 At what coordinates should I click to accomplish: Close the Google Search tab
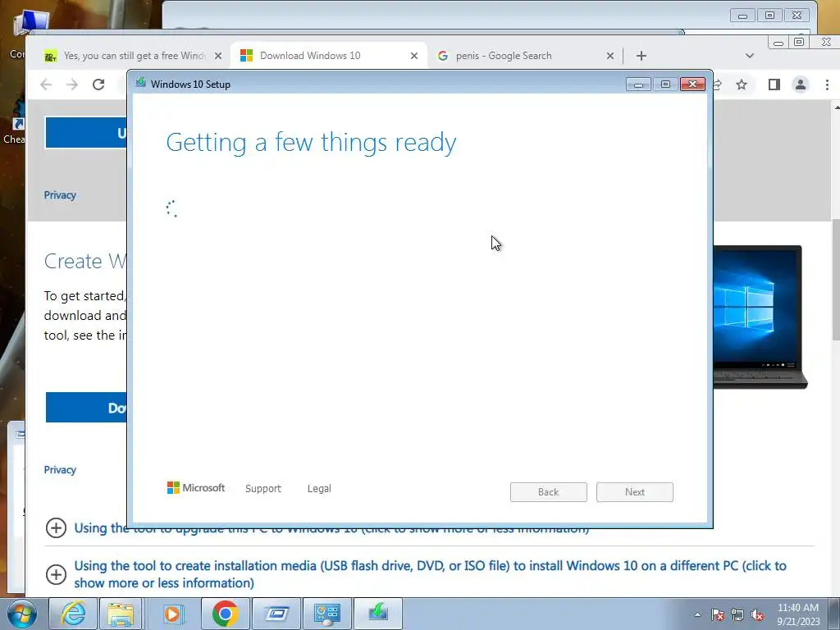(610, 56)
